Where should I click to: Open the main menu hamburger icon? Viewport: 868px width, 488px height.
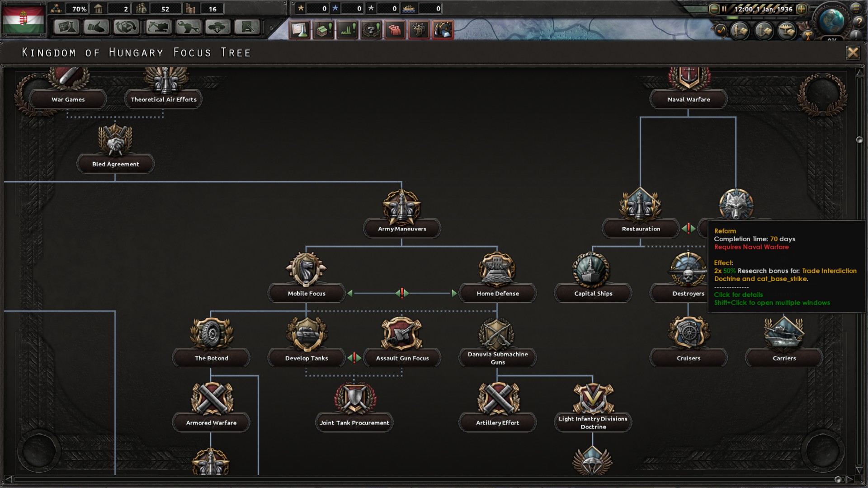[857, 9]
